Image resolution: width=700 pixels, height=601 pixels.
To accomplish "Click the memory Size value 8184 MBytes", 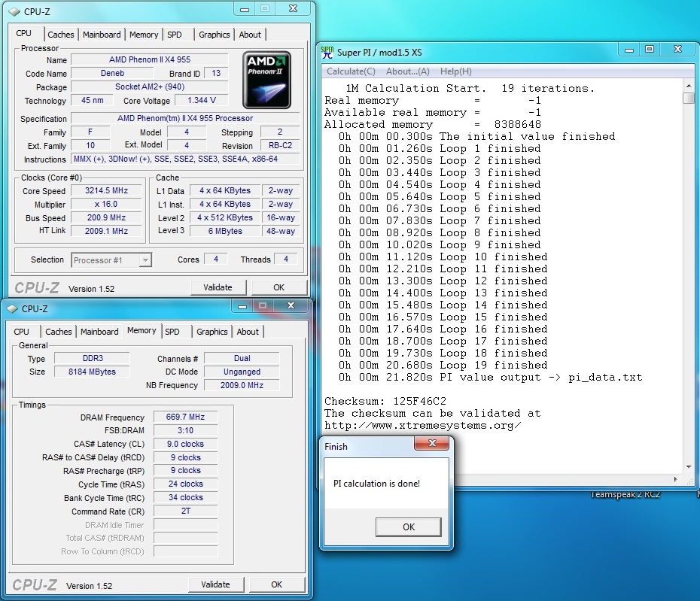I will pos(93,372).
